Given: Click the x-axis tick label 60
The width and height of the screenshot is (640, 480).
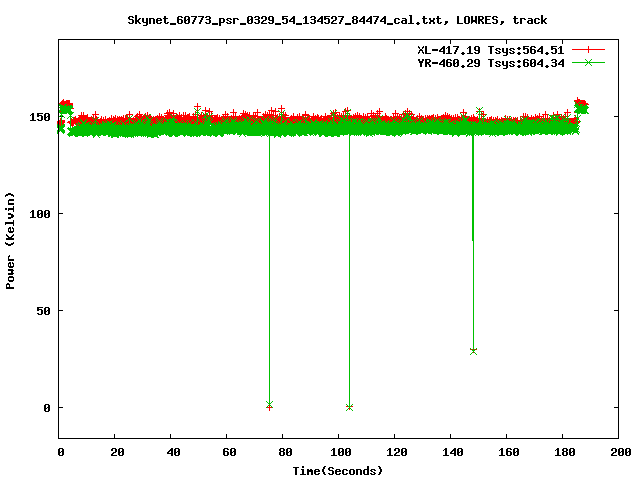Looking at the screenshot, I should click(x=229, y=452).
